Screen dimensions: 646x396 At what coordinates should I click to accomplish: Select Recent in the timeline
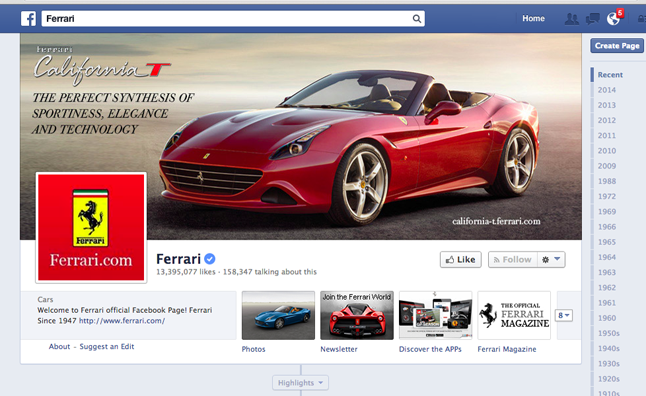[x=610, y=75]
